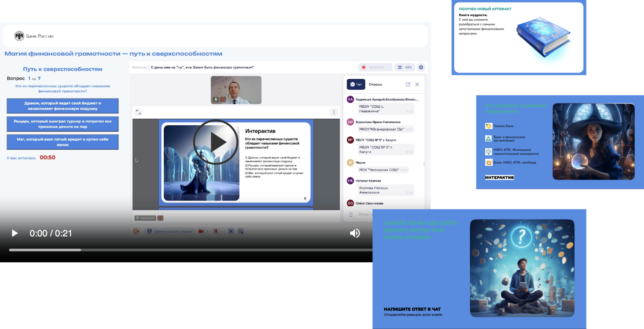The width and height of the screenshot is (644, 329).
Task: Select the 'Банк и финансовая организация' option icon
Action: coord(488,138)
